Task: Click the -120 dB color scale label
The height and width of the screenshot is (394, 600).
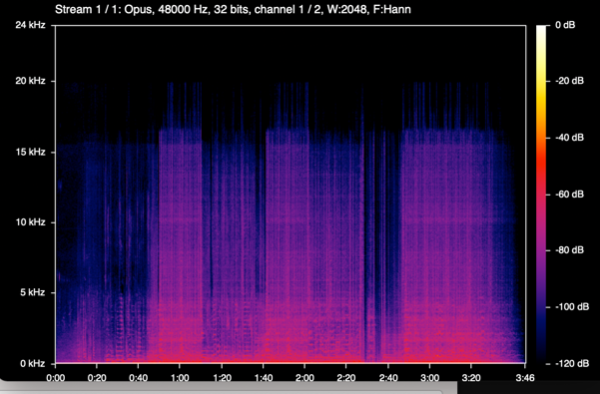Action: pos(572,363)
